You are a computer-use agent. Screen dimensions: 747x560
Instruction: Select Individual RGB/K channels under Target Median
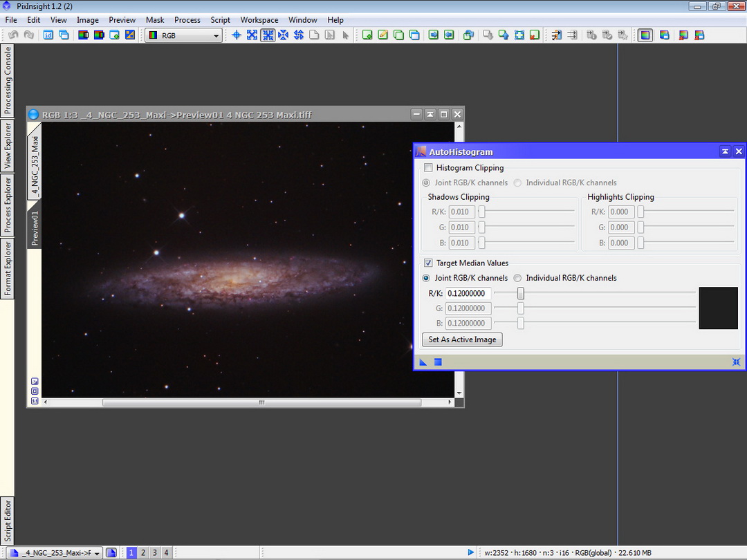(x=517, y=279)
